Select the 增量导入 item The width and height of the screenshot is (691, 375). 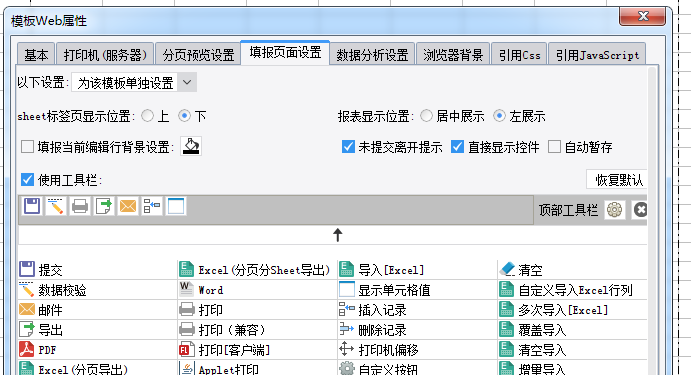coord(533,368)
